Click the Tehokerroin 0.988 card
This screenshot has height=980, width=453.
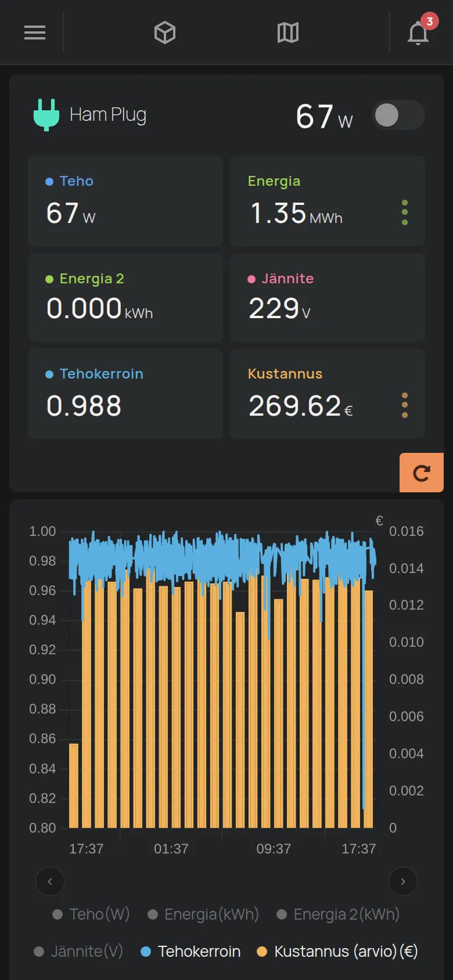pos(125,394)
